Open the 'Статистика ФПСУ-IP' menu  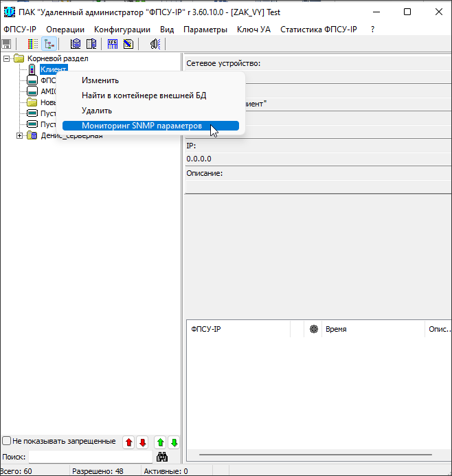(318, 30)
